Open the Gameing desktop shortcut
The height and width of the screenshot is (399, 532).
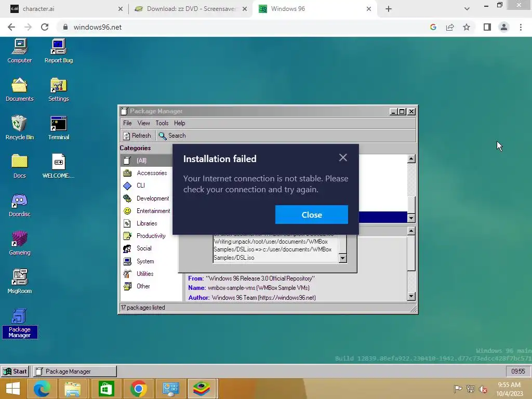19,243
